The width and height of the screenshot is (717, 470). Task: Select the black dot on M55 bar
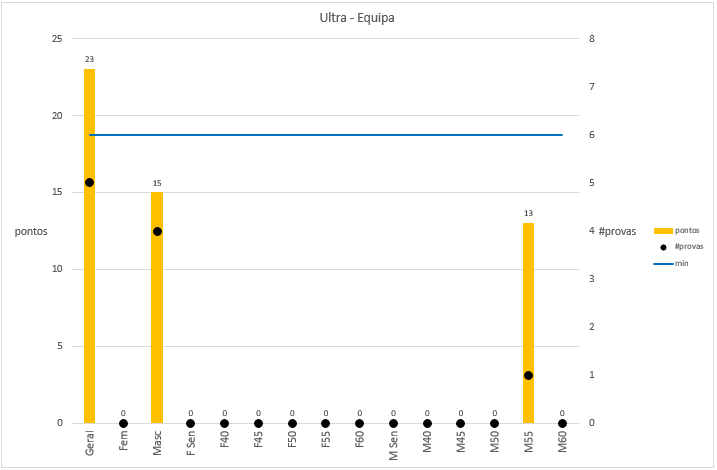[529, 375]
